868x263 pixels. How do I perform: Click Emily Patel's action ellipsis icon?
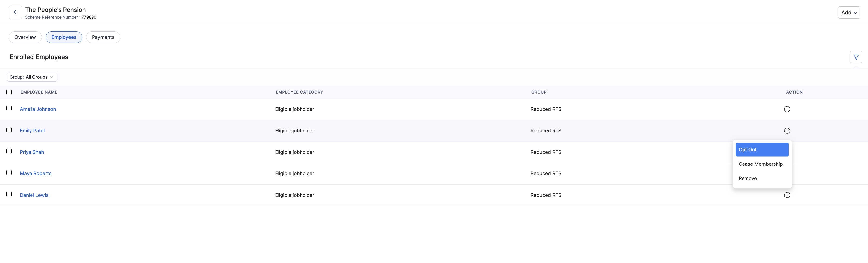[787, 131]
